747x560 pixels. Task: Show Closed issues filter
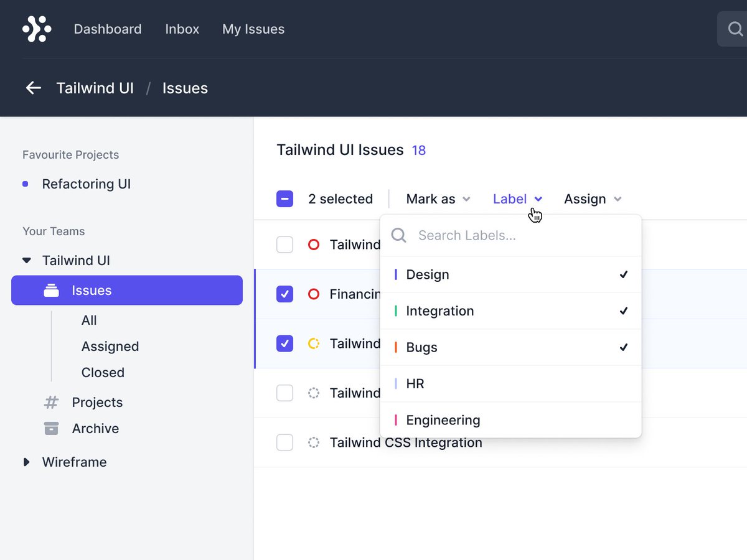[103, 372]
